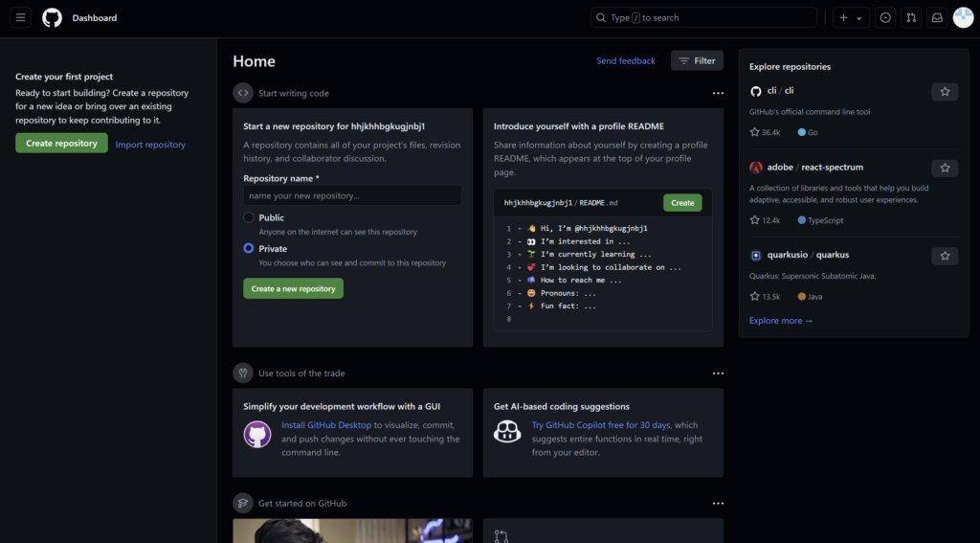Star the quarkusio / quarkus repository
Image resolution: width=980 pixels, height=543 pixels.
(945, 256)
